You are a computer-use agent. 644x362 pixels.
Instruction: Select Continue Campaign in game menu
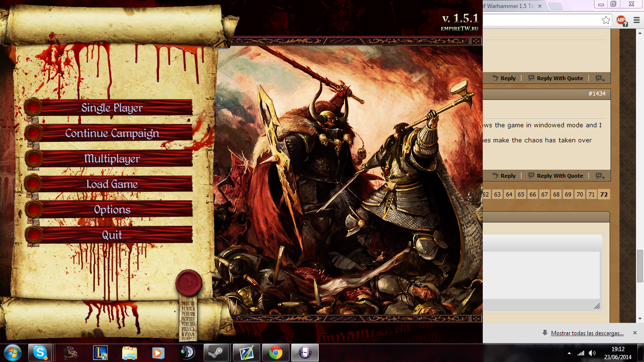(x=112, y=133)
